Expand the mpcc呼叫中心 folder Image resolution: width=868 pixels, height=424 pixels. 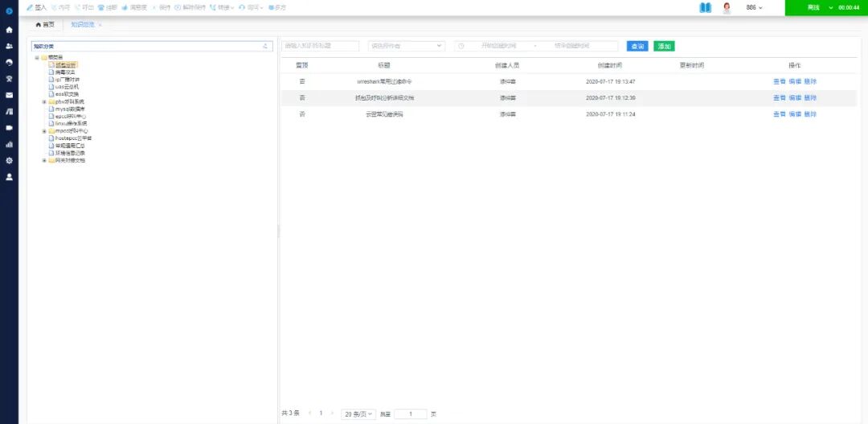43,131
